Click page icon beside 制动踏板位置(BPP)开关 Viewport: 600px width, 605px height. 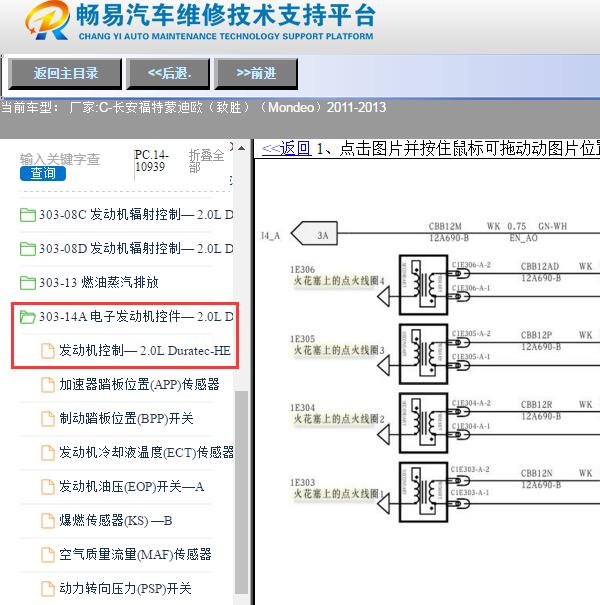point(48,419)
